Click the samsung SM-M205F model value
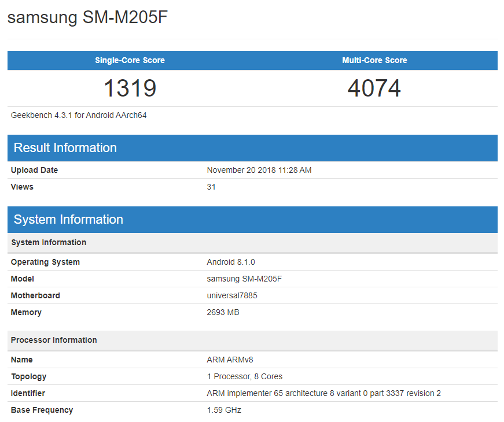 244,279
